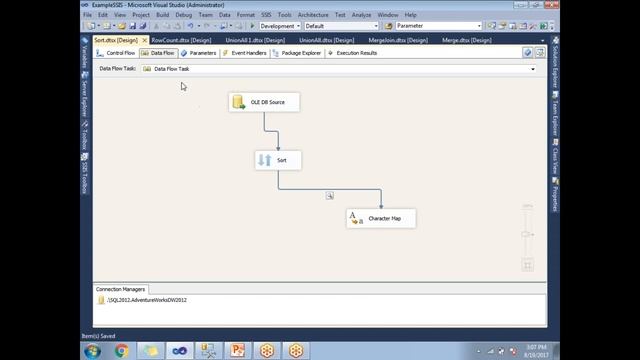Image resolution: width=640 pixels, height=360 pixels.
Task: Switch to the Execution Results tab
Action: (353, 53)
